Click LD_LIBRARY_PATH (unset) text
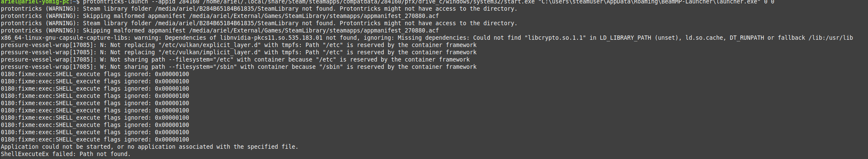The image size is (868, 159). tap(639, 38)
